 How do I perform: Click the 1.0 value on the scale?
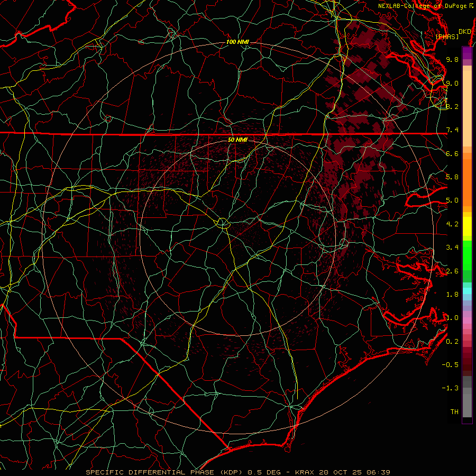452,318
